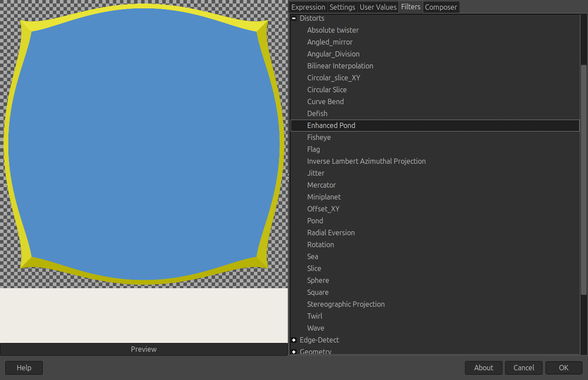588x380 pixels.
Task: Choose the Miniplanet filter
Action: pos(324,197)
